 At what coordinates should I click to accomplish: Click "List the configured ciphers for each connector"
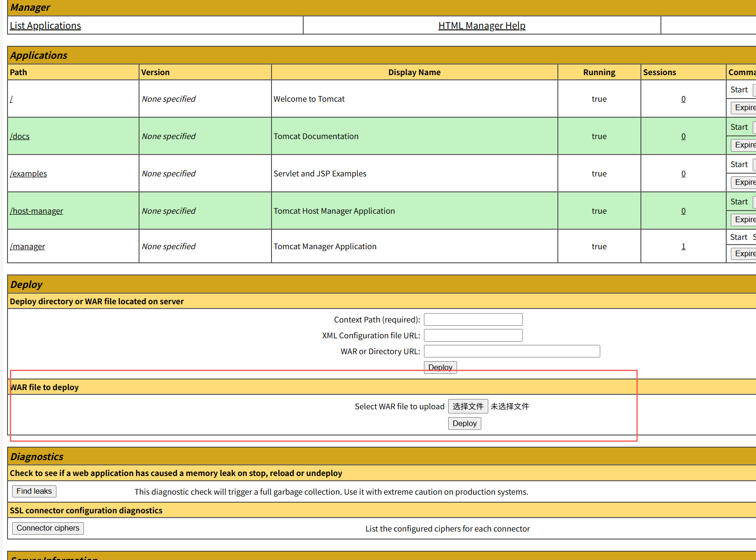[x=448, y=529]
